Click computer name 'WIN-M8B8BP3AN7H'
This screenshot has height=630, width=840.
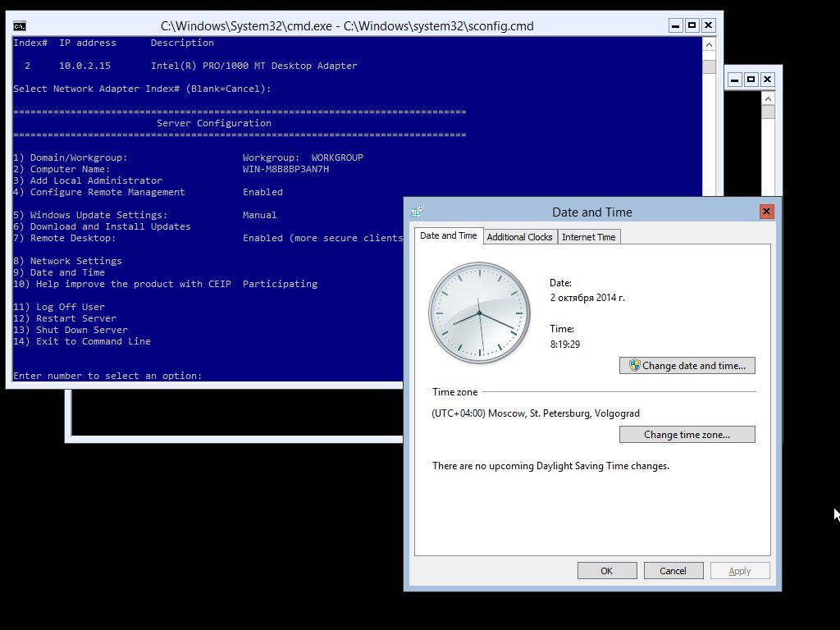[285, 169]
